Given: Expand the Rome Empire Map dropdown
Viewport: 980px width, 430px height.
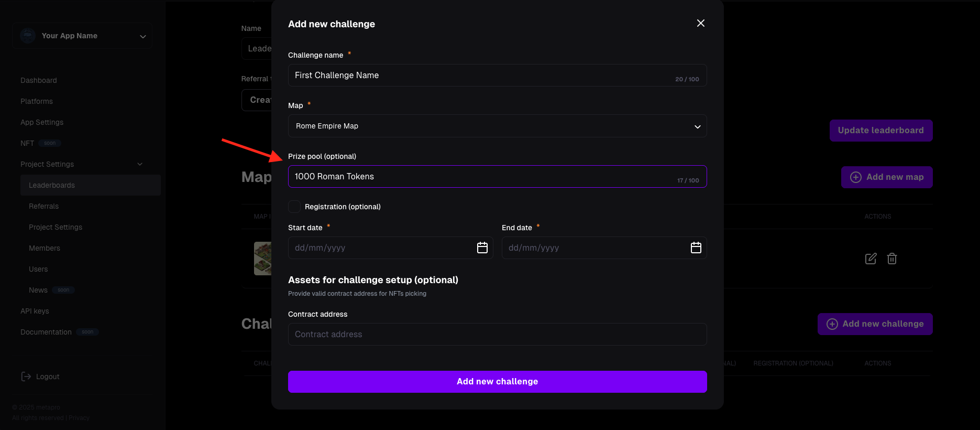Looking at the screenshot, I should pyautogui.click(x=498, y=126).
